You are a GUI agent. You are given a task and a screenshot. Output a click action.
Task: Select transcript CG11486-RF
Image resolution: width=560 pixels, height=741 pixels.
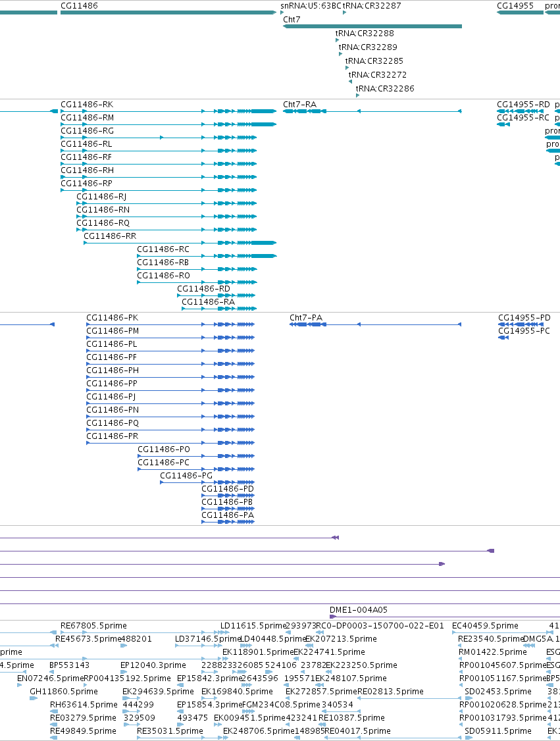coord(159,164)
